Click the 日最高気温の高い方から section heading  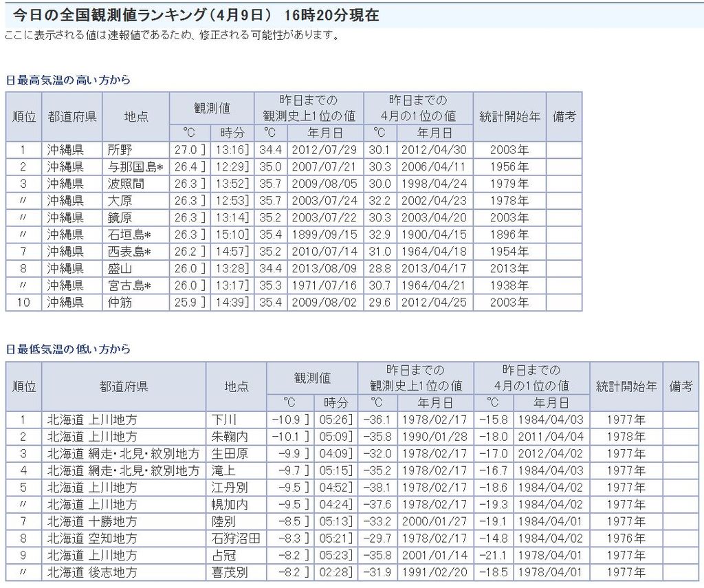pos(67,80)
